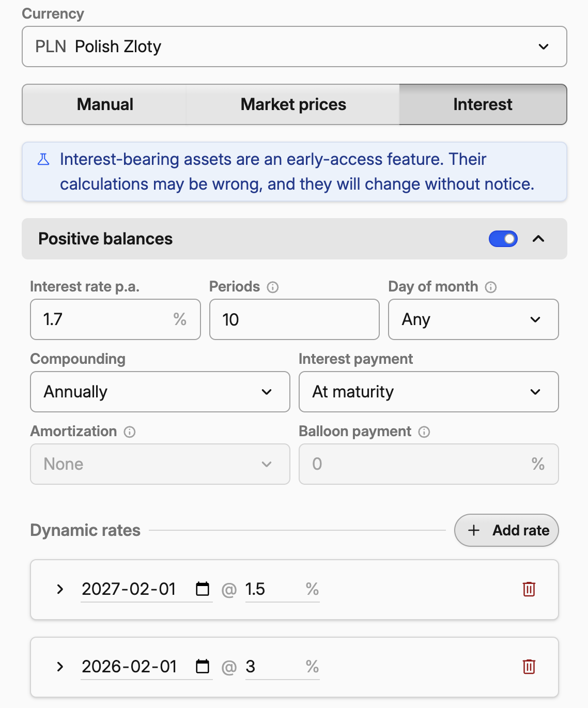Click the Add rate button

[x=506, y=530]
